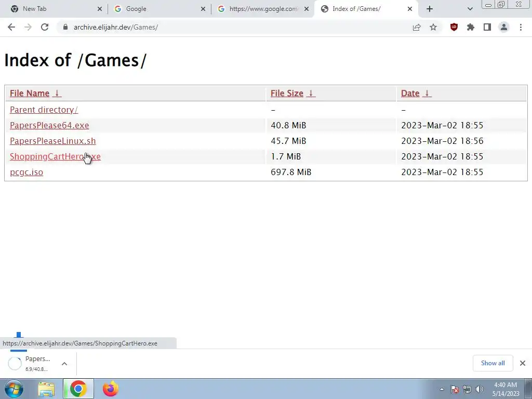Click Chrome icon in taskbar
The width and height of the screenshot is (532, 399).
78,389
